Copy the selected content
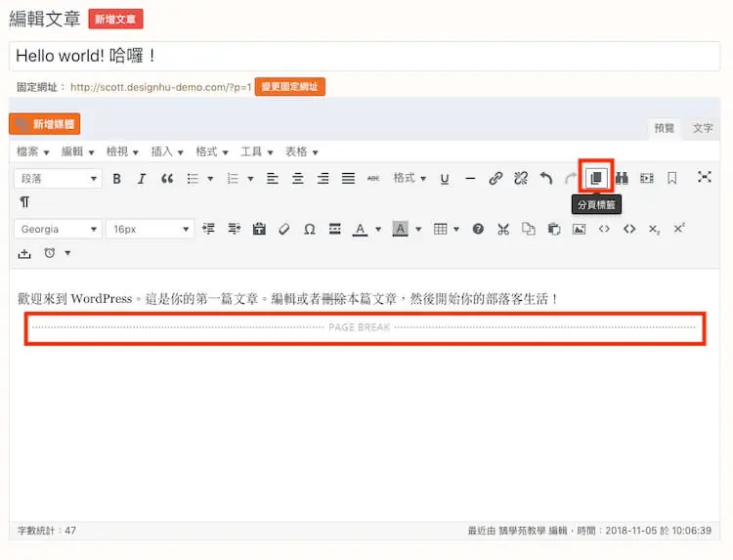Screen dimensions: 733x560 pos(528,229)
